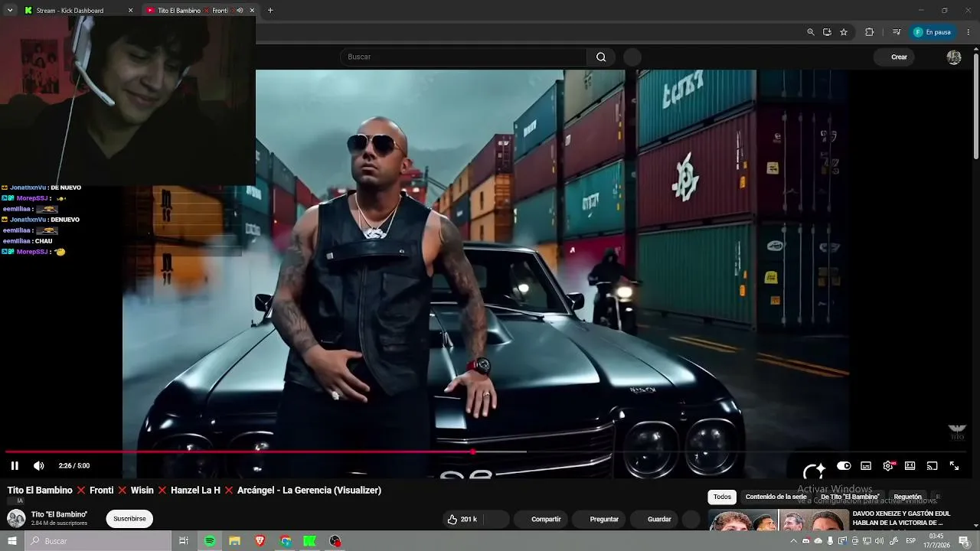Cast the video to a TV
980x551 pixels.
[933, 465]
